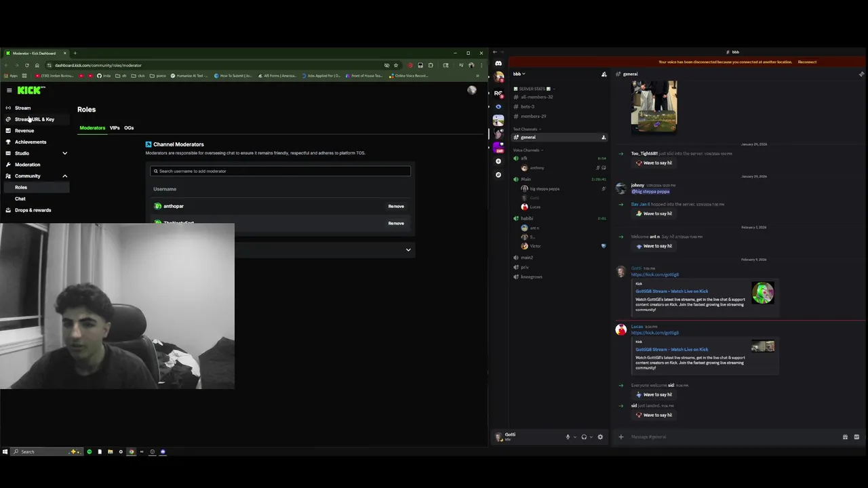Open Kick profile avatar menu
This screenshot has width=868, height=488.
472,90
